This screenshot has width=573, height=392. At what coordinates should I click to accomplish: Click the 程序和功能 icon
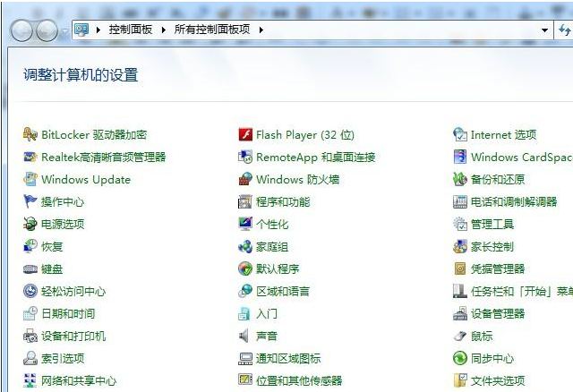[x=245, y=201]
